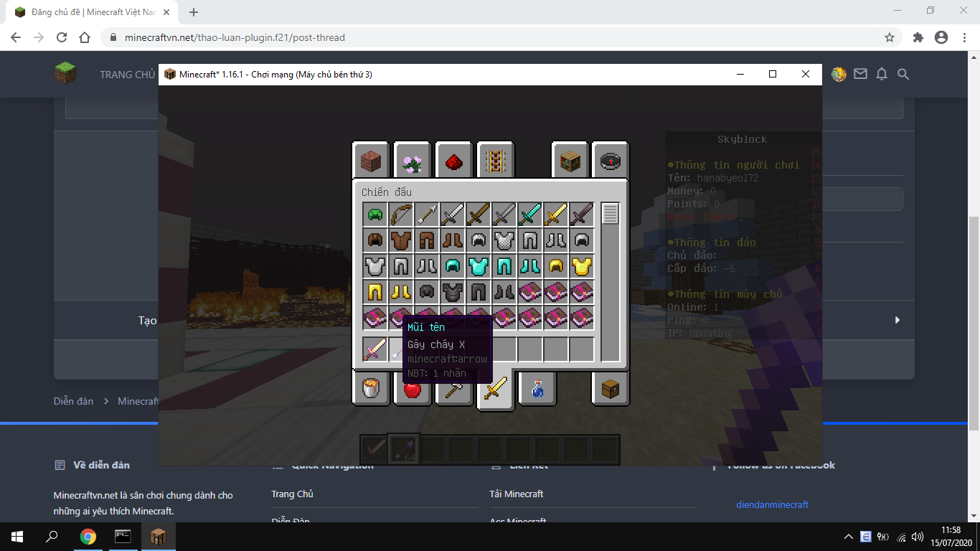Open the forum search

[903, 74]
